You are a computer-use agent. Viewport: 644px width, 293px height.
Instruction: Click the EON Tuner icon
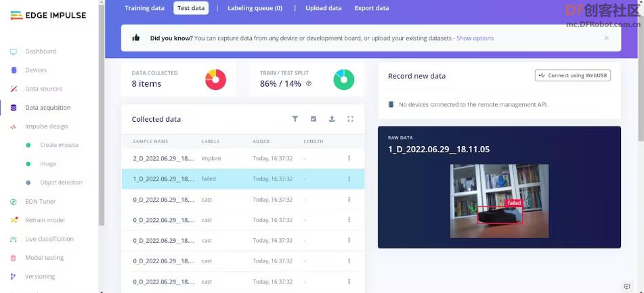[14, 202]
